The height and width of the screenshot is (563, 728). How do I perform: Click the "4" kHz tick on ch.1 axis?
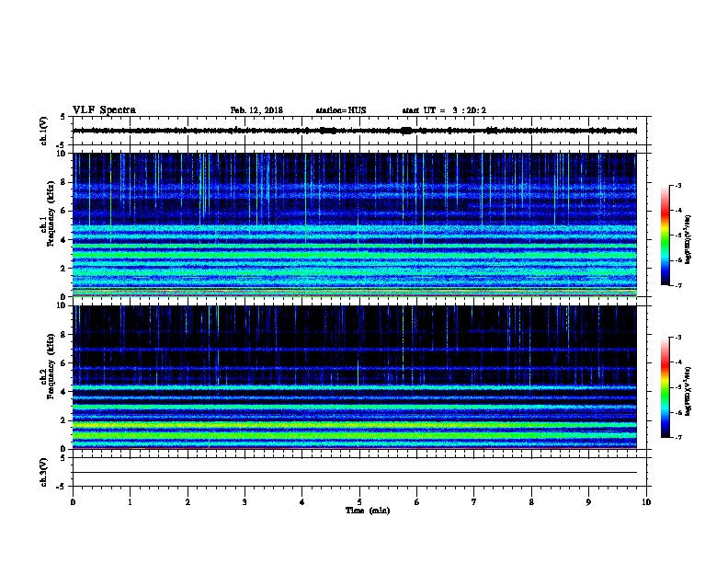point(63,240)
